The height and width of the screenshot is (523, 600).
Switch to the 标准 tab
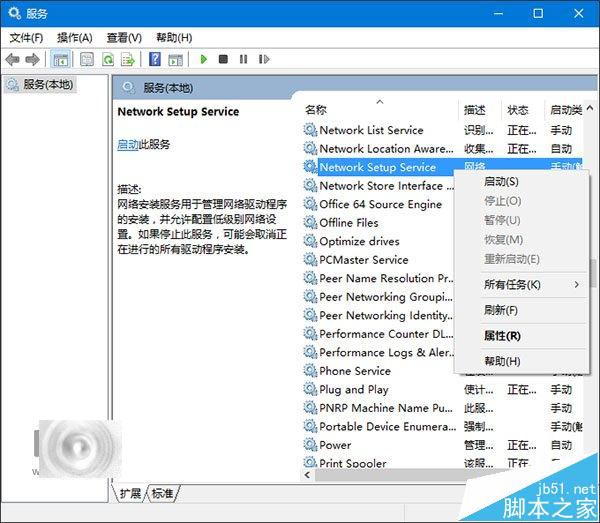click(162, 493)
